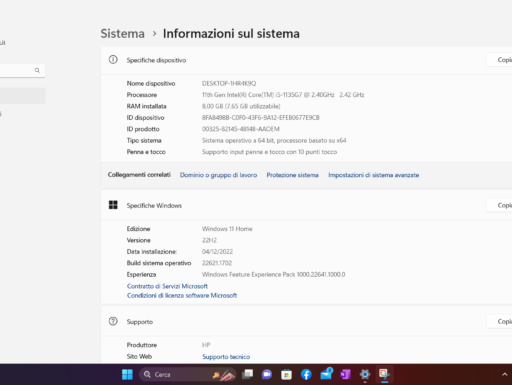Click the manufacturer value HP
This screenshot has width=512, height=385.
(206, 345)
